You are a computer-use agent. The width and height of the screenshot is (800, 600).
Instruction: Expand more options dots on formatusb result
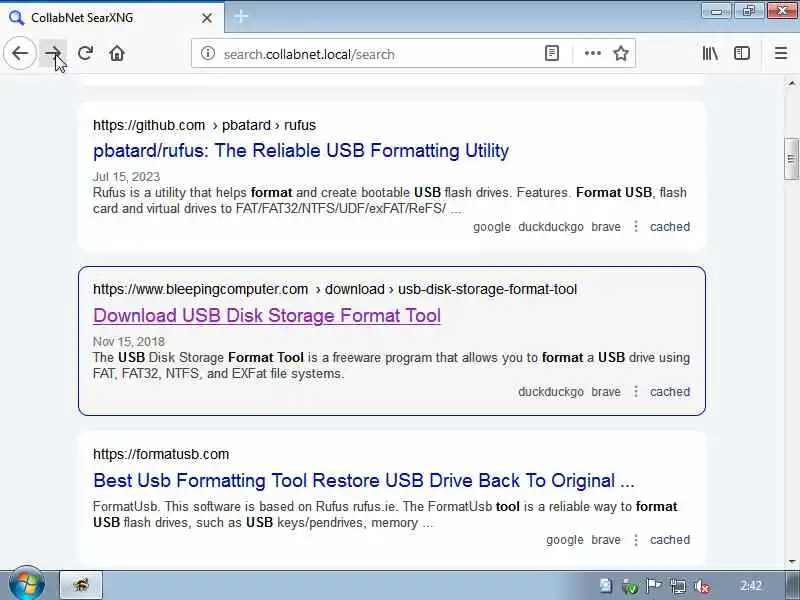(x=636, y=539)
